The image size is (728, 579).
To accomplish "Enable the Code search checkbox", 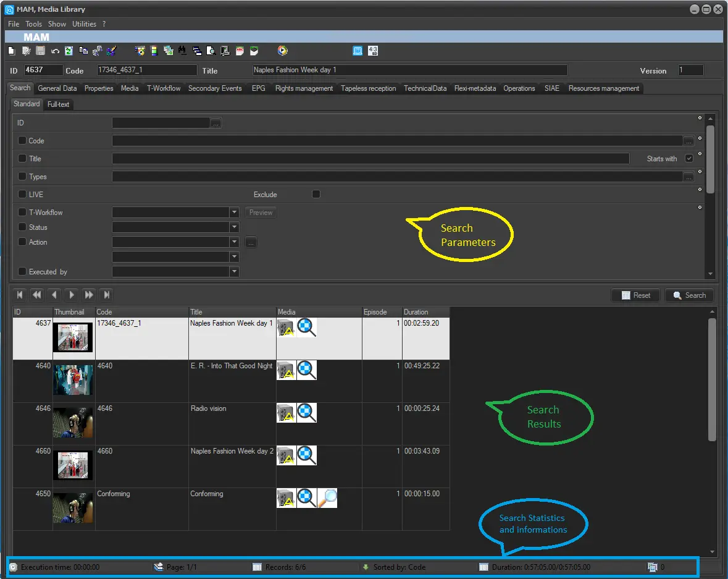I will click(x=22, y=140).
